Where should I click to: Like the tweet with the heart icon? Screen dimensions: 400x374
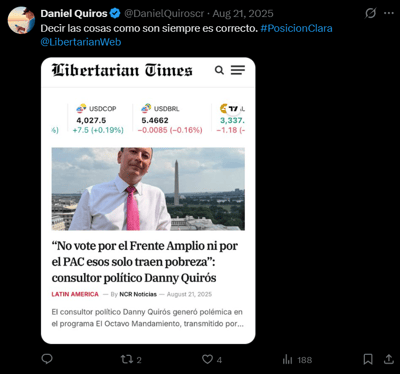click(x=207, y=359)
